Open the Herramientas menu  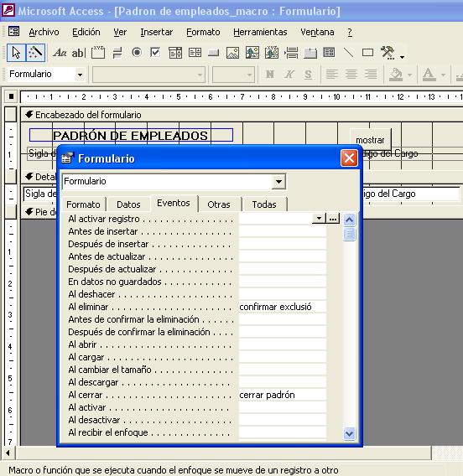(260, 32)
